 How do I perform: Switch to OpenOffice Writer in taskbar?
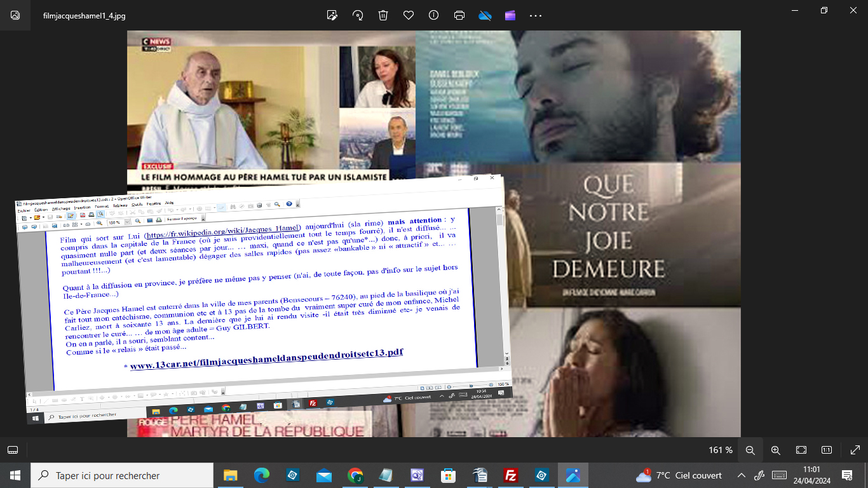(x=480, y=475)
